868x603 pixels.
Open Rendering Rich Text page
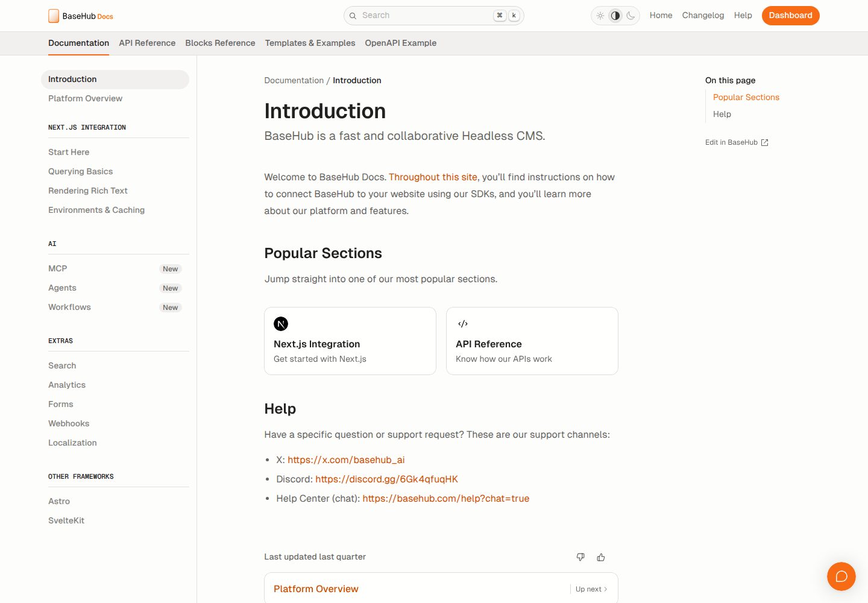coord(115,191)
